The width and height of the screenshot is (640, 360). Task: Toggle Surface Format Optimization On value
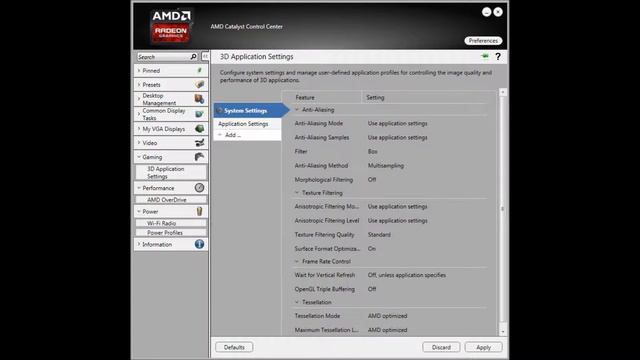[x=371, y=249]
